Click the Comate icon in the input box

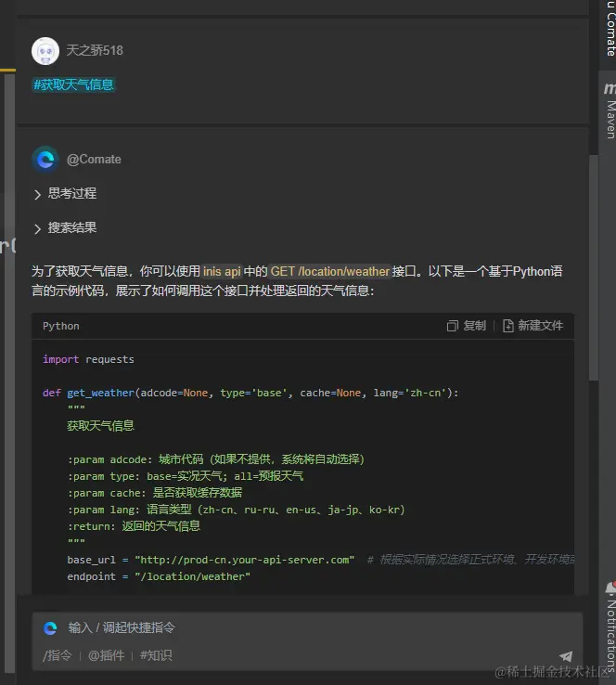click(x=50, y=628)
